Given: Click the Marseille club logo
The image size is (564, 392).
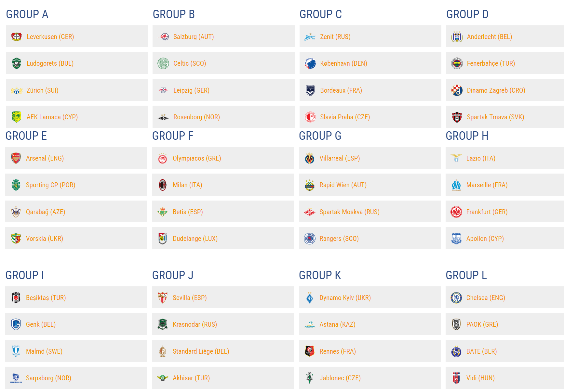Looking at the screenshot, I should tap(456, 185).
